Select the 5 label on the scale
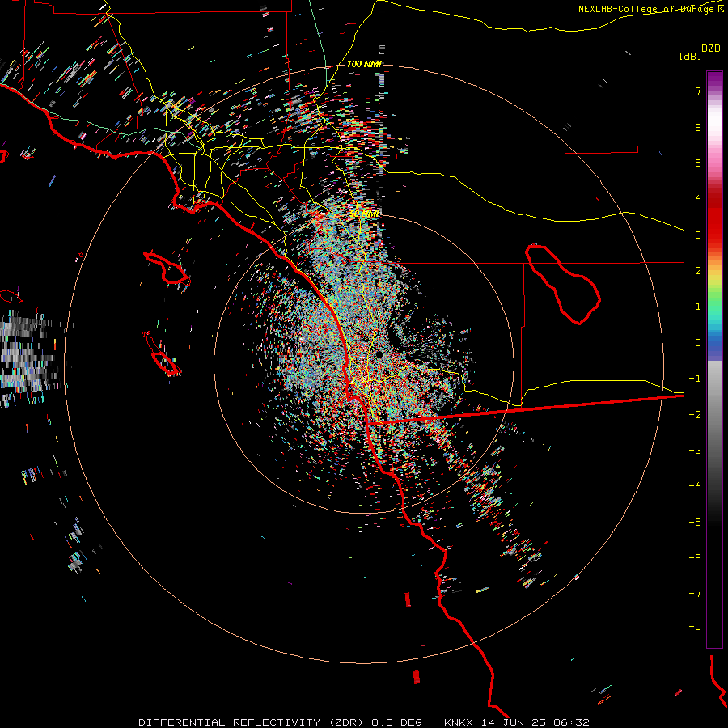The width and height of the screenshot is (728, 728). click(x=698, y=163)
